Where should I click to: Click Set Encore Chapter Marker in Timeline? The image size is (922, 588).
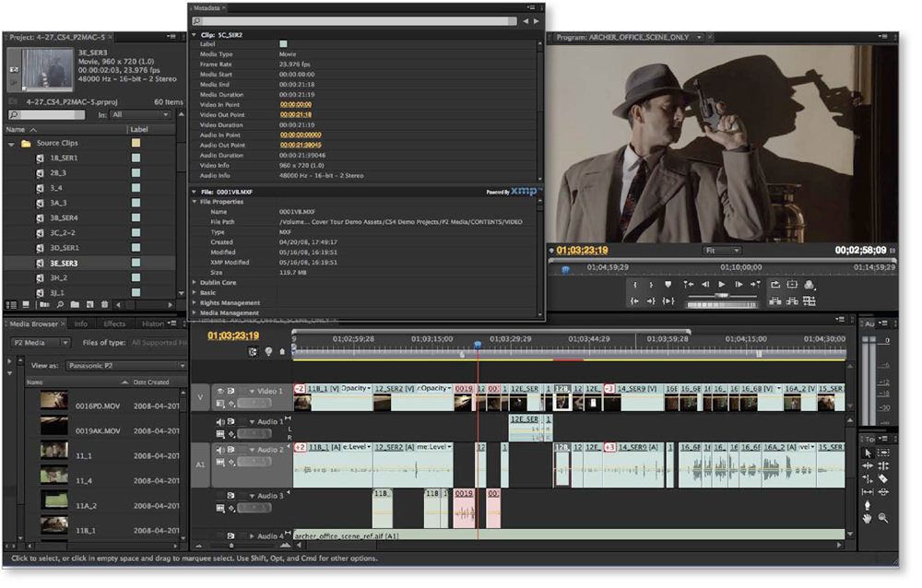pos(268,352)
